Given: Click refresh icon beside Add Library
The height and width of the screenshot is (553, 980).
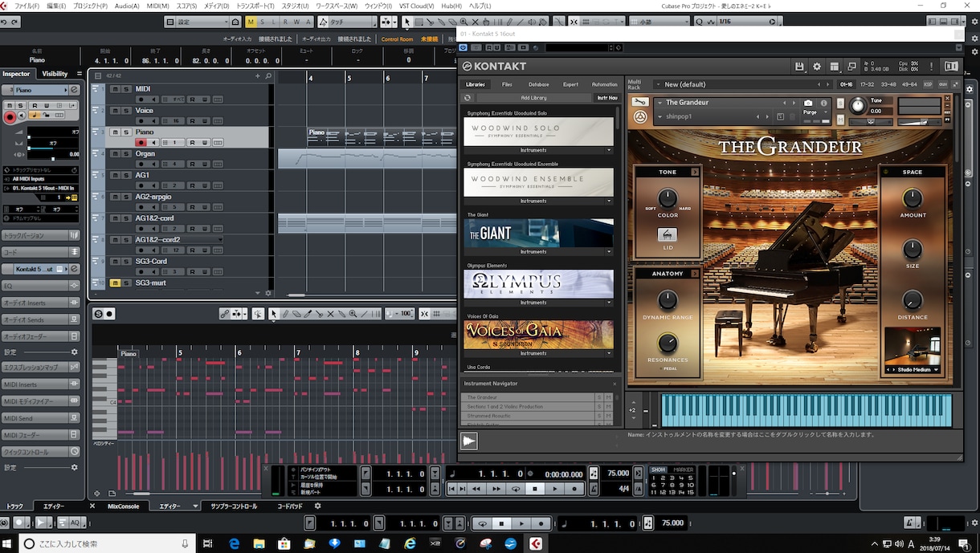Looking at the screenshot, I should click(468, 98).
